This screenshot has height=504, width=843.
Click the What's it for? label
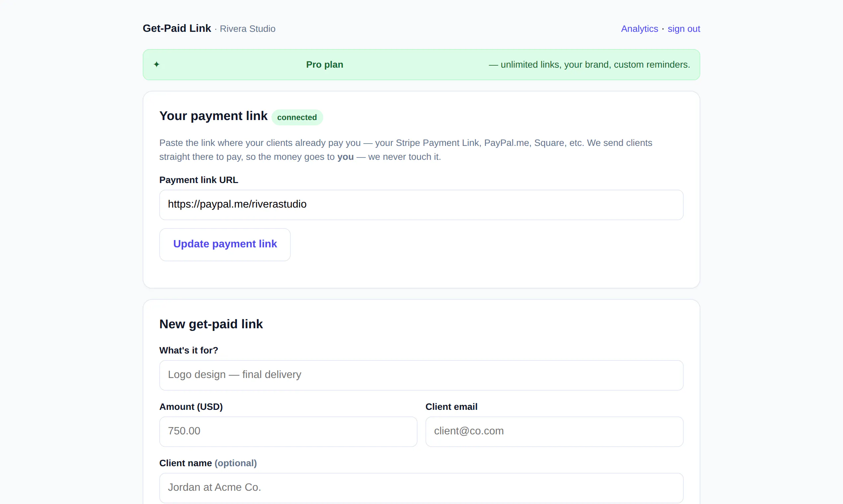coord(189,350)
